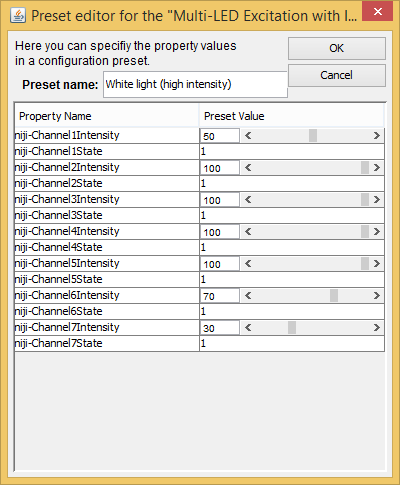Edit the Preset name text field
The image size is (400, 485).
click(195, 84)
